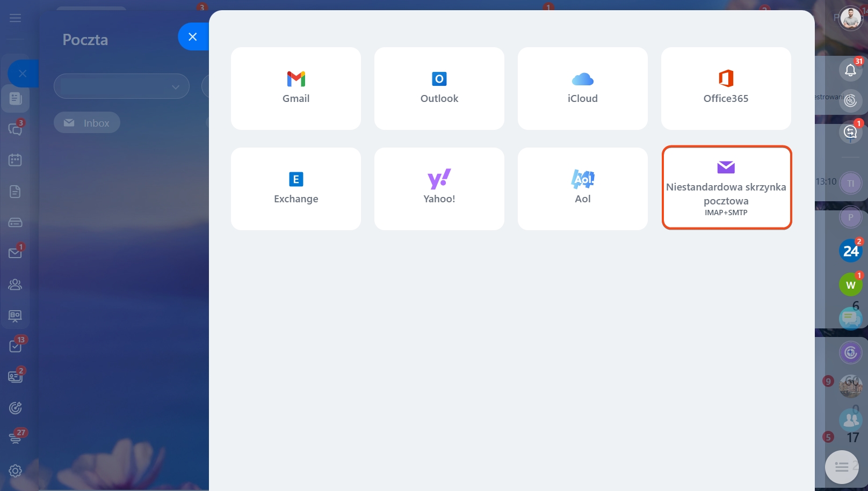Image resolution: width=868 pixels, height=491 pixels.
Task: Click the blue X button in left sidebar
Action: 23,74
